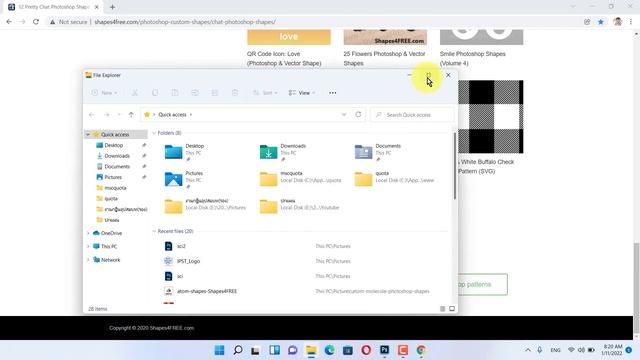Switch to large thumbnails view in status bar
The height and width of the screenshot is (360, 640).
coord(452,309)
